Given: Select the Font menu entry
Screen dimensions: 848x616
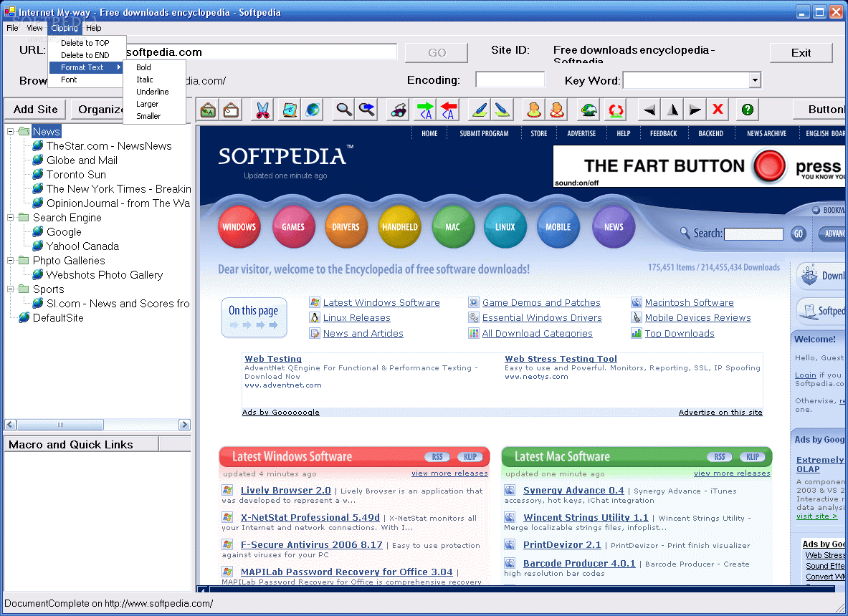Looking at the screenshot, I should (x=70, y=80).
